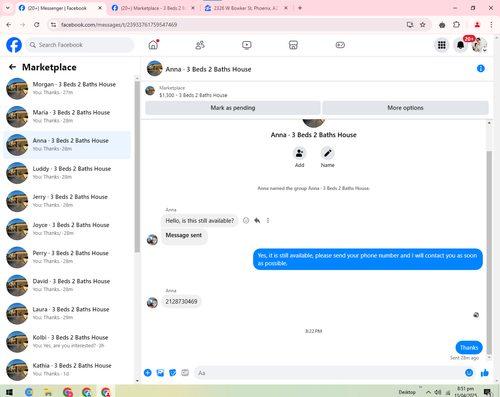
Task: Click the Search Facebook field
Action: (x=80, y=45)
